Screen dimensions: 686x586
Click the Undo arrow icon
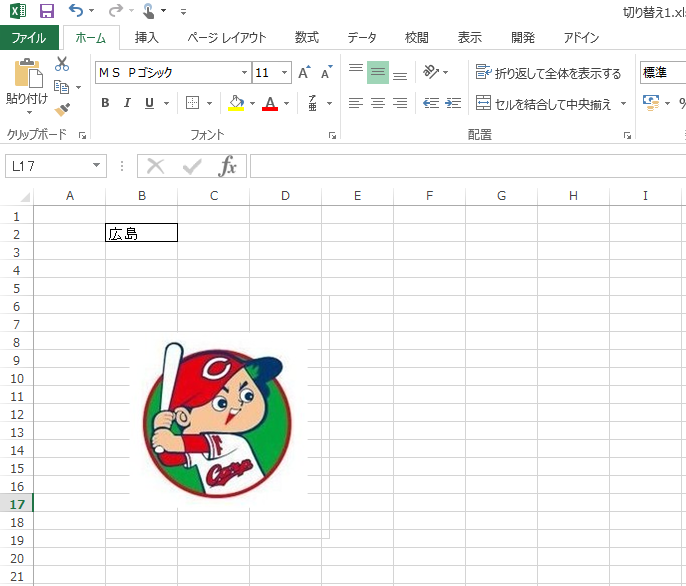(76, 11)
